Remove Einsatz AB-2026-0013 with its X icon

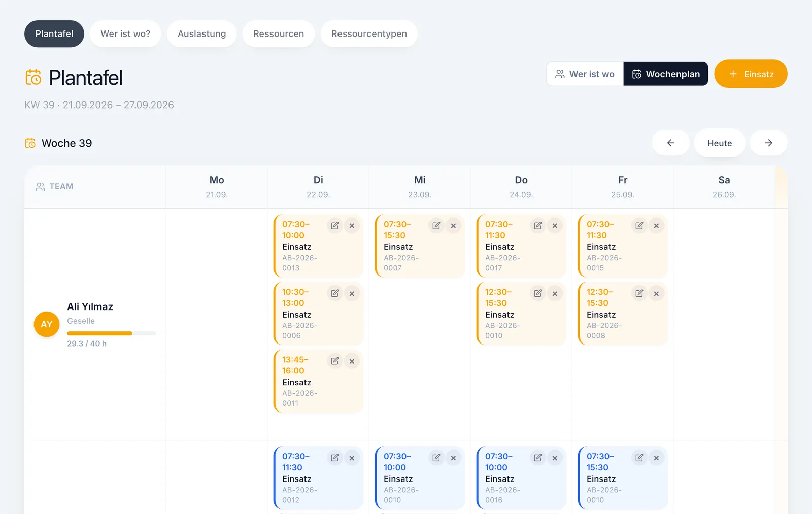[352, 226]
